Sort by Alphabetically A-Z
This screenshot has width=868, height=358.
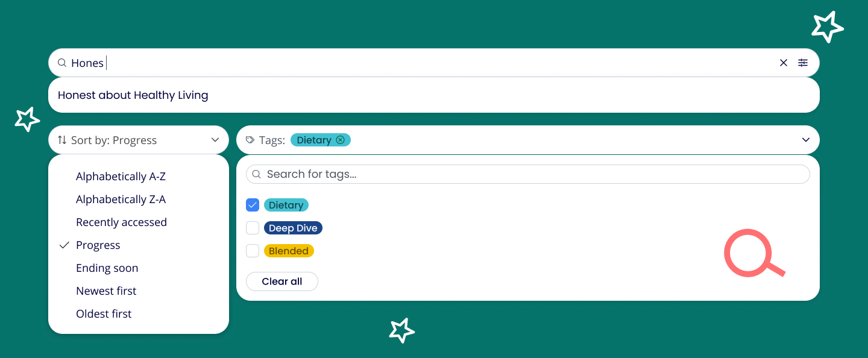pyautogui.click(x=121, y=177)
